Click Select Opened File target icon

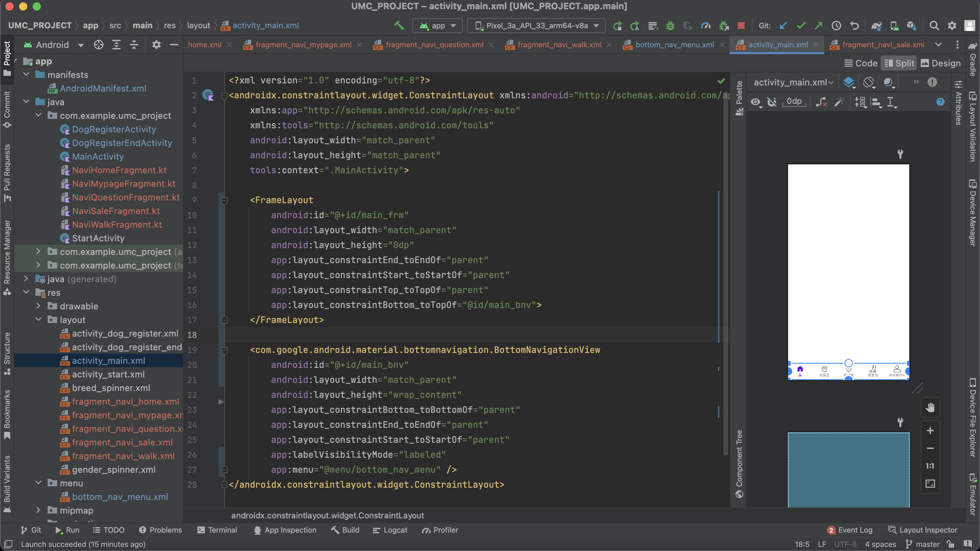(x=99, y=45)
